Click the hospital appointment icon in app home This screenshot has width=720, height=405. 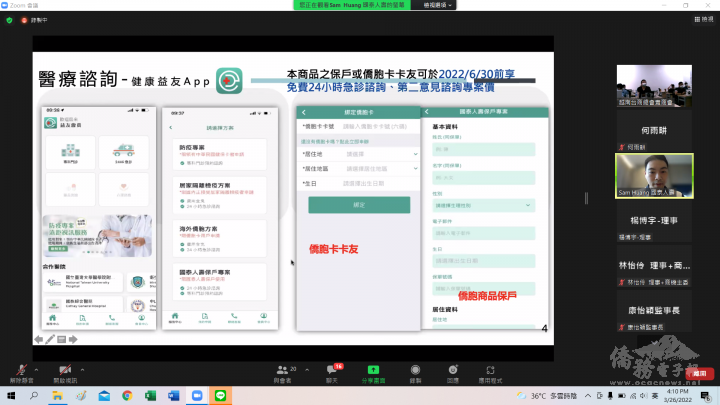(x=71, y=152)
